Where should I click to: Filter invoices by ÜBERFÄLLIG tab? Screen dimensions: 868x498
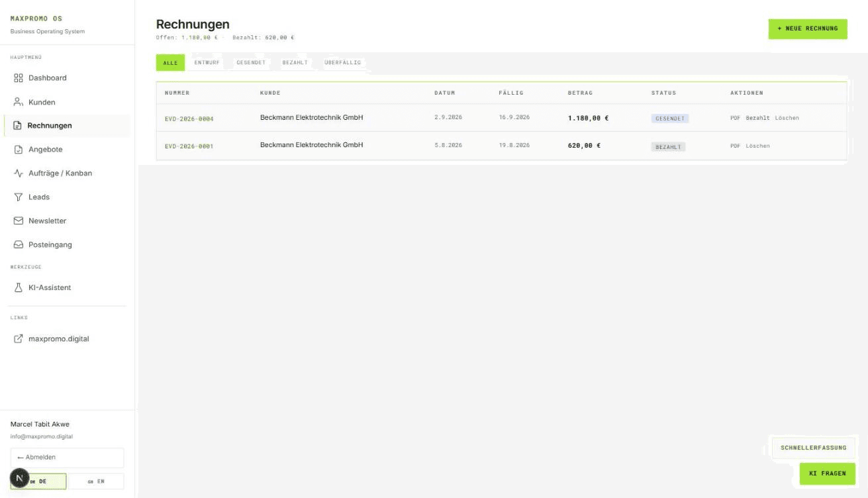[x=342, y=63]
